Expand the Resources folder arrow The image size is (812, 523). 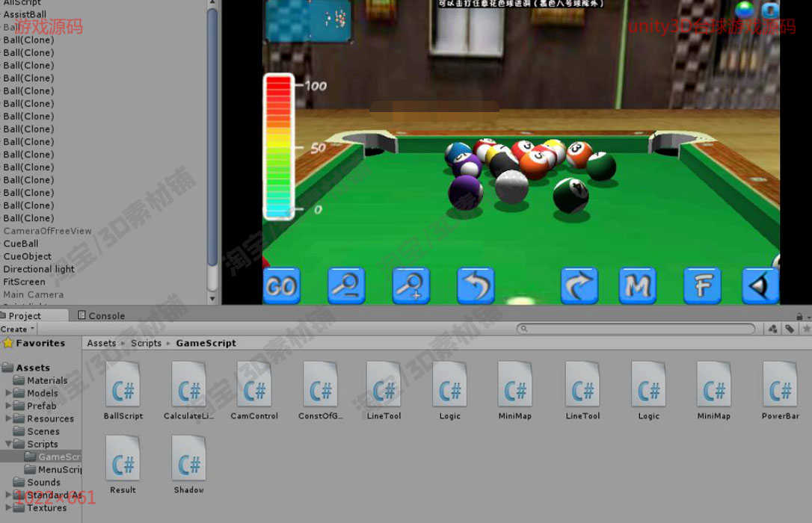(x=7, y=418)
